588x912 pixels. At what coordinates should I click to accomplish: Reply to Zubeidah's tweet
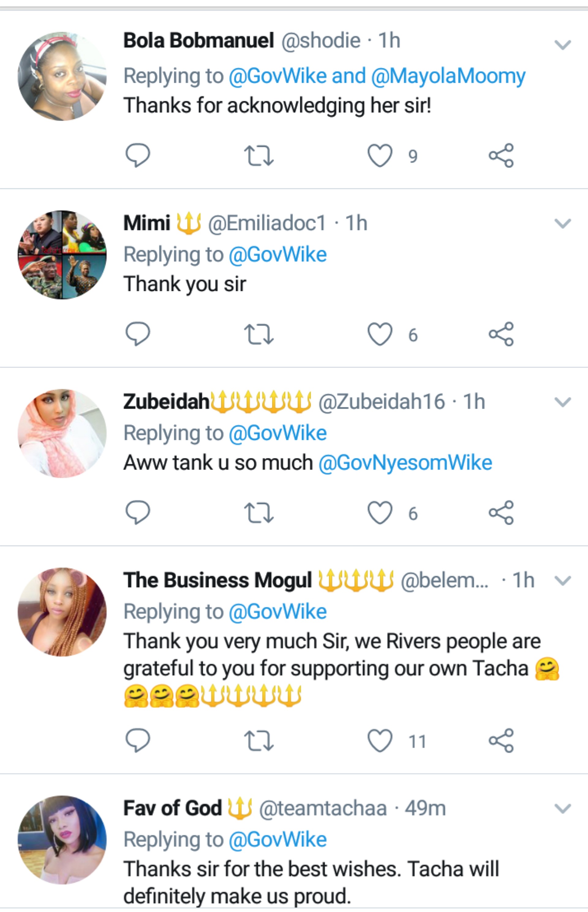(x=138, y=513)
